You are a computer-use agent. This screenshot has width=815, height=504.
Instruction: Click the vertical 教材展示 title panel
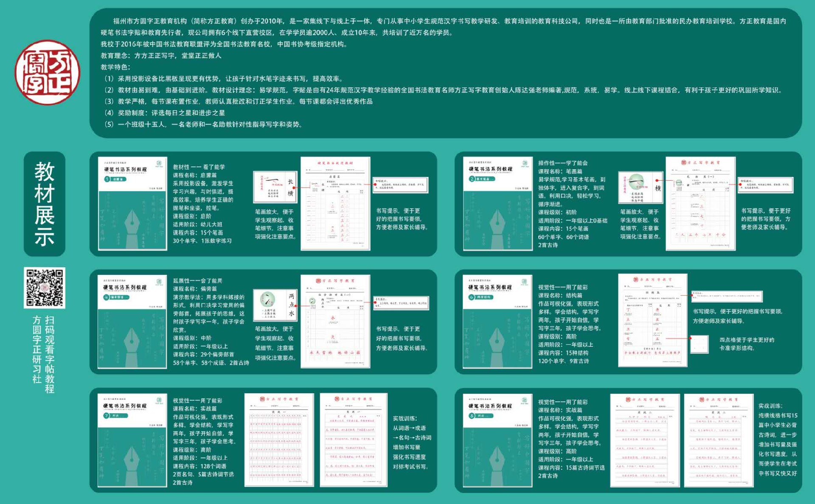[45, 204]
